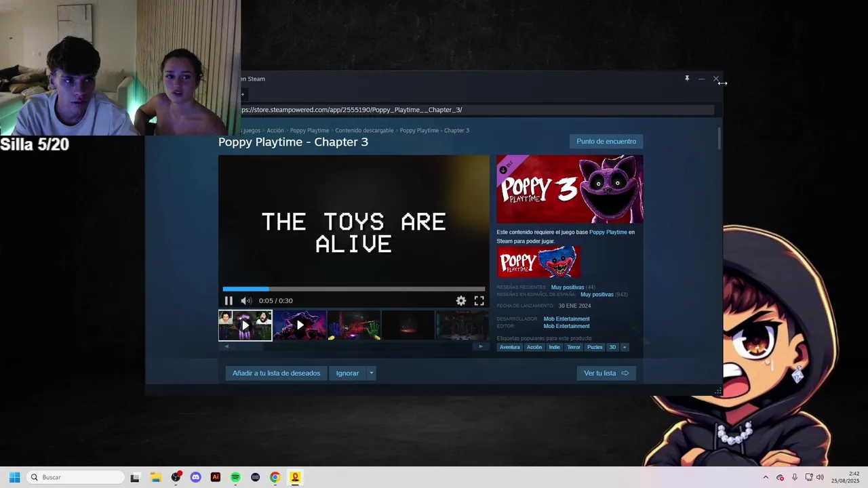Open the Terror tag
868x488 pixels.
574,347
